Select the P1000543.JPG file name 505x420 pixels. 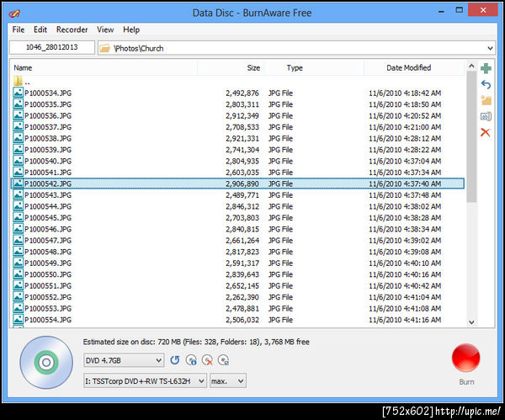[48, 195]
